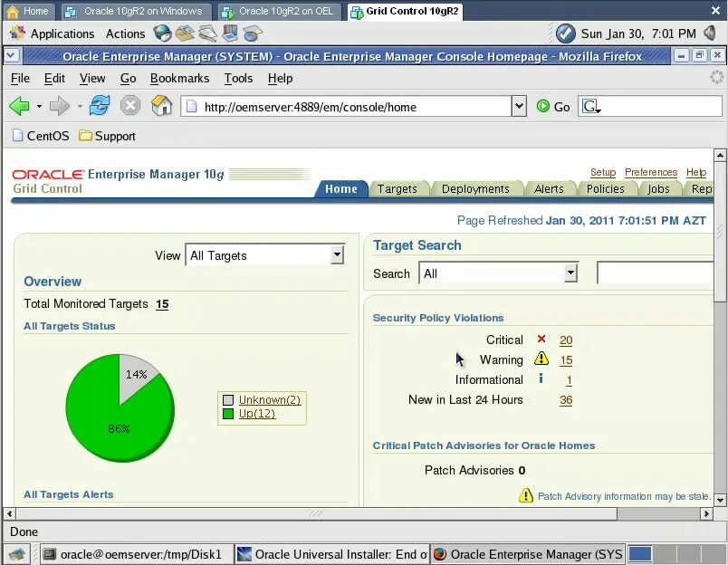Click the green Up legend swatch
Image resolution: width=728 pixels, height=565 pixels.
click(228, 413)
